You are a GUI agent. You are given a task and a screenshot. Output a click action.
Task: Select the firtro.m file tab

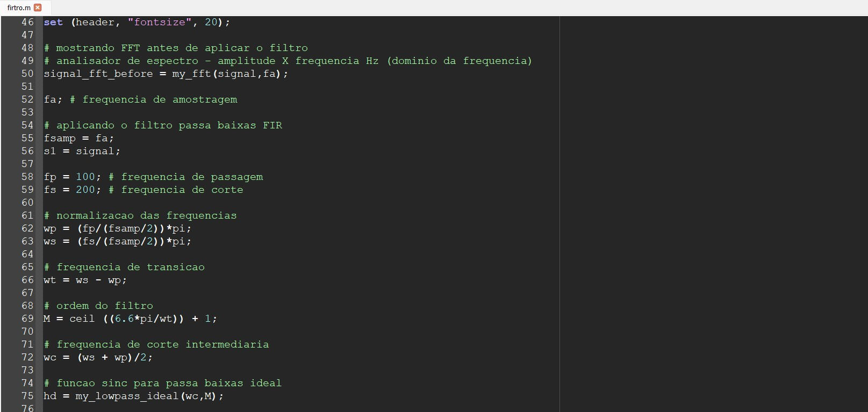[x=19, y=8]
